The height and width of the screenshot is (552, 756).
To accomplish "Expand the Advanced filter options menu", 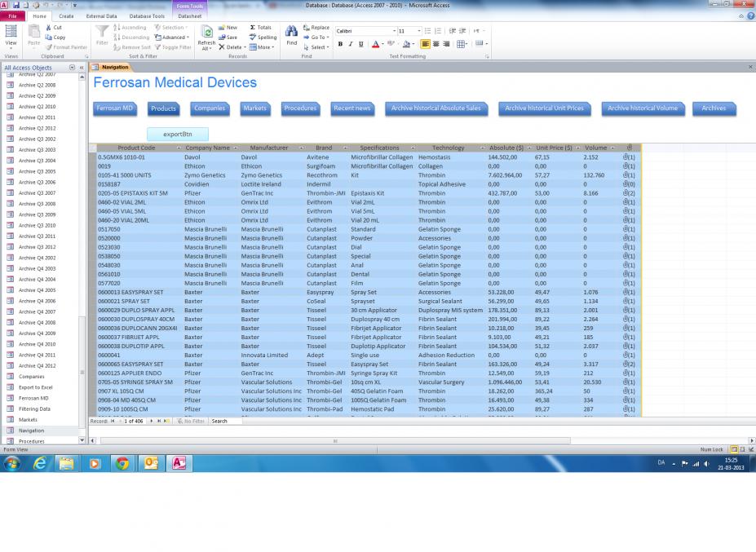I will click(172, 38).
